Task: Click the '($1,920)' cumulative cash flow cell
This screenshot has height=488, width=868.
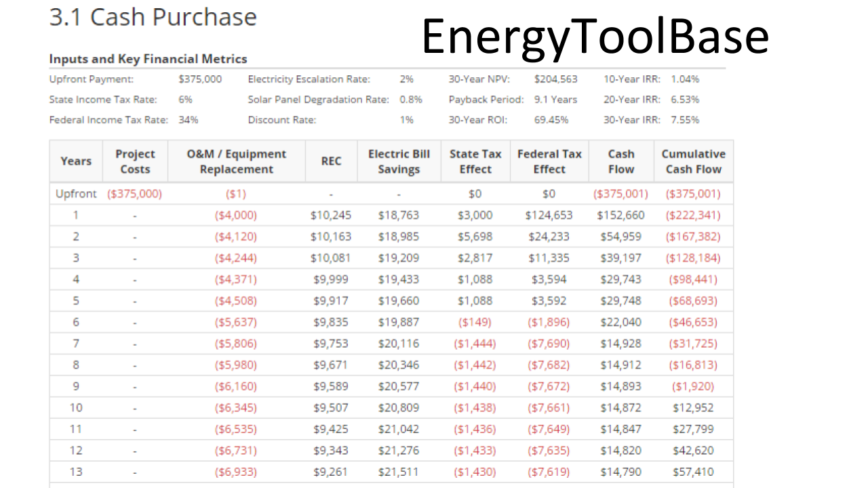Action: (693, 386)
